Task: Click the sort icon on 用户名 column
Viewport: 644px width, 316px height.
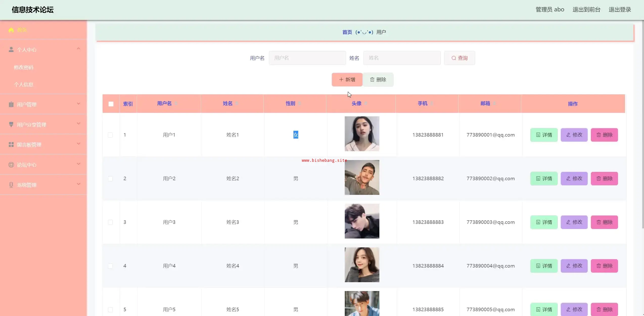Action: 176,103
